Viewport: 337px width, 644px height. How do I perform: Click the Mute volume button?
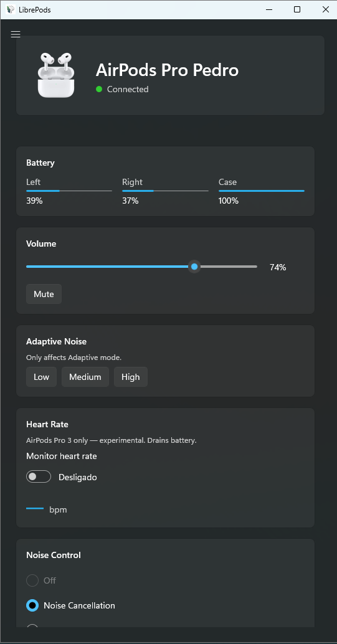pyautogui.click(x=44, y=294)
